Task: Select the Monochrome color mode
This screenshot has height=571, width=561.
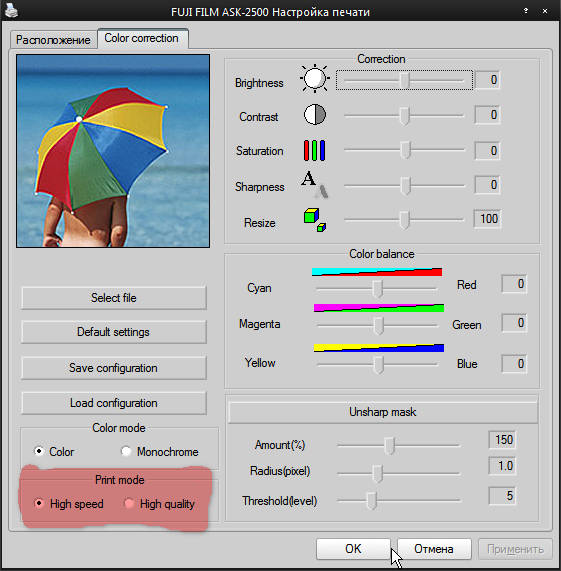Action: click(126, 451)
